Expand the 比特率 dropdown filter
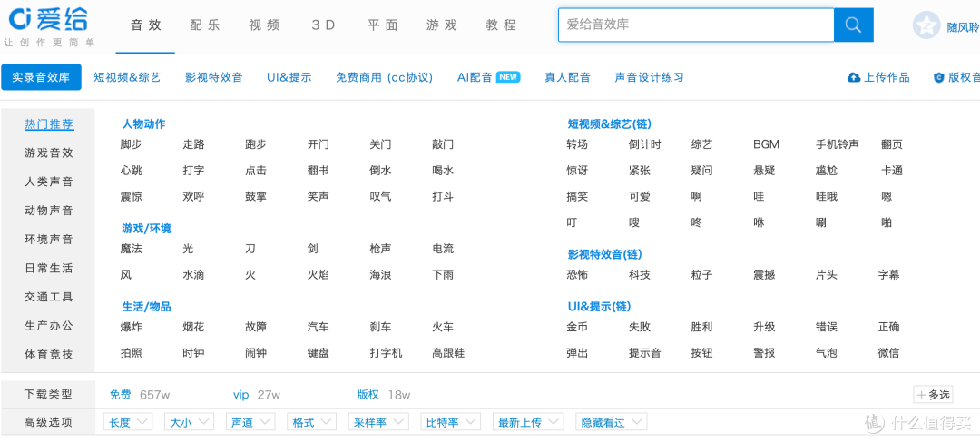Screen dimensions: 980x443 tap(451, 422)
